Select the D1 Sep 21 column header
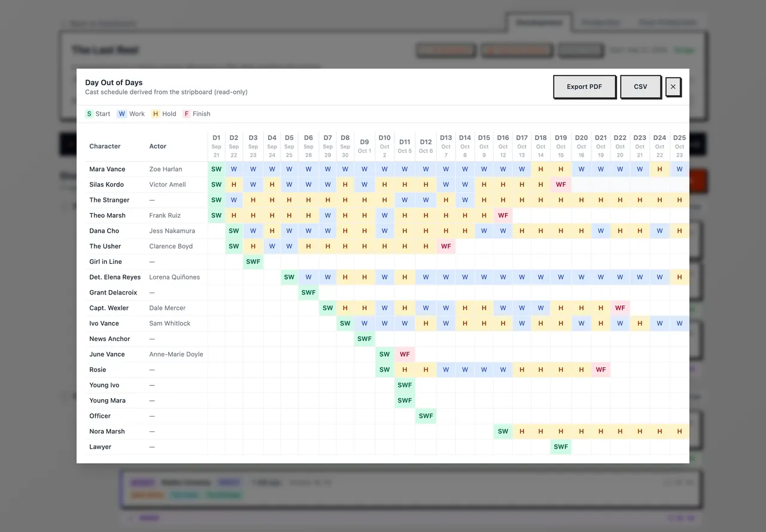The width and height of the screenshot is (766, 532). [217, 146]
